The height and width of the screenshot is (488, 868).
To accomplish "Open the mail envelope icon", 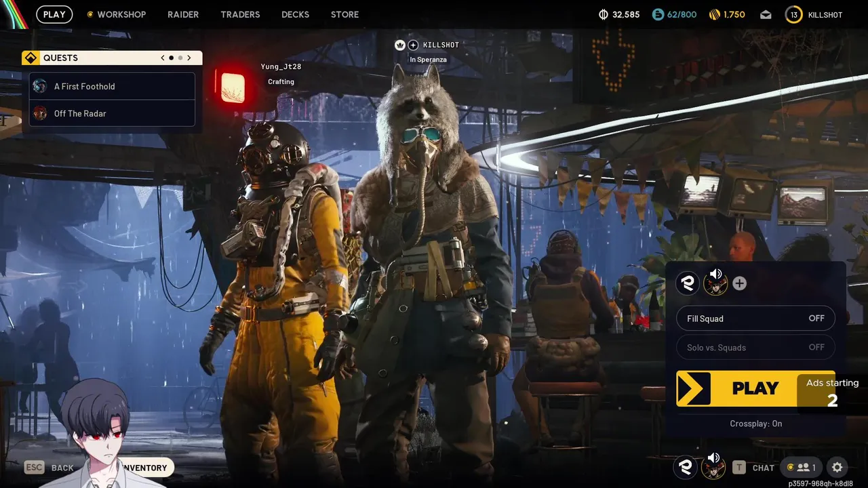I will point(766,14).
